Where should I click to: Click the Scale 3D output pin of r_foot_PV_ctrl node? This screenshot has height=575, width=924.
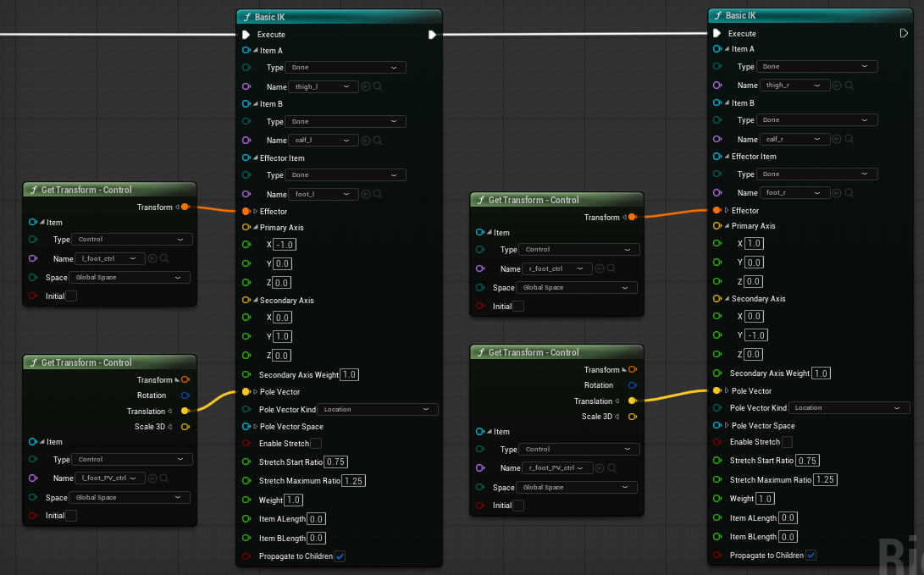click(x=633, y=417)
